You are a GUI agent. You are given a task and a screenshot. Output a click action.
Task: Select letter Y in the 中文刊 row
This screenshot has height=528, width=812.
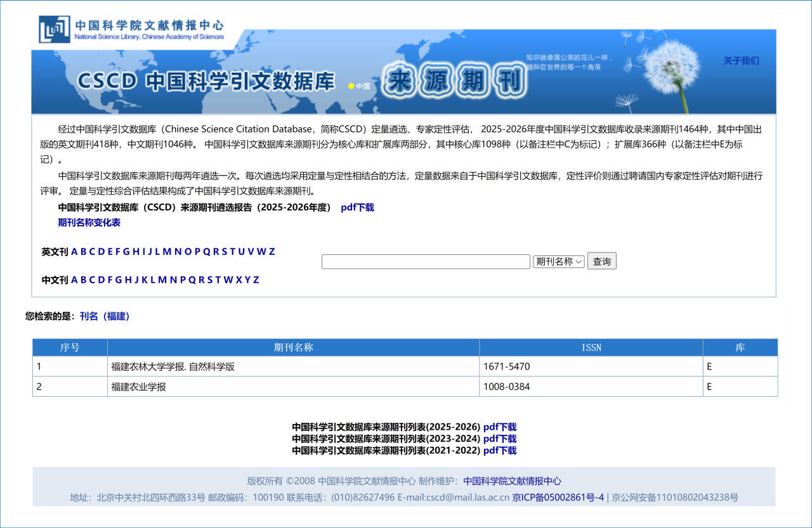pos(247,280)
